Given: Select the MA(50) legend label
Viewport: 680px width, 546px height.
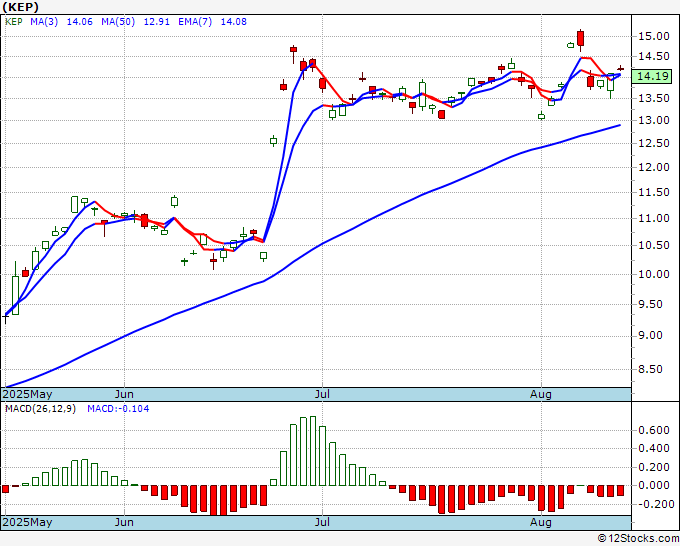Looking at the screenshot, I should click(118, 22).
